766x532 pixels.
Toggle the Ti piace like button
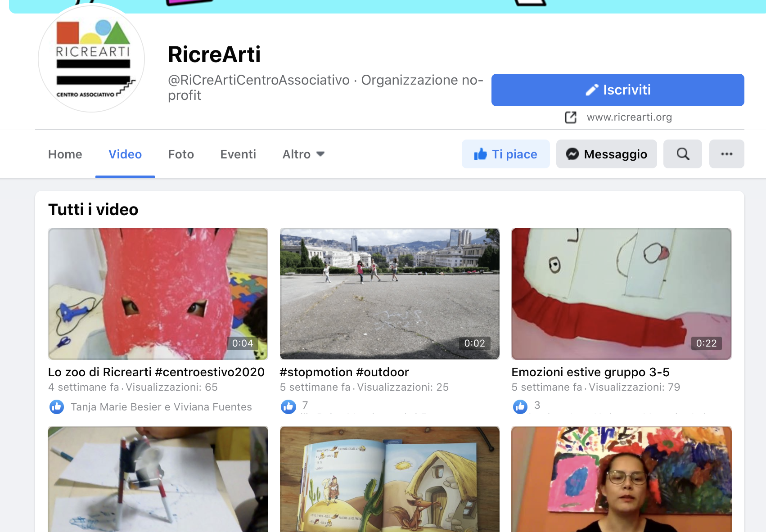[x=506, y=154]
